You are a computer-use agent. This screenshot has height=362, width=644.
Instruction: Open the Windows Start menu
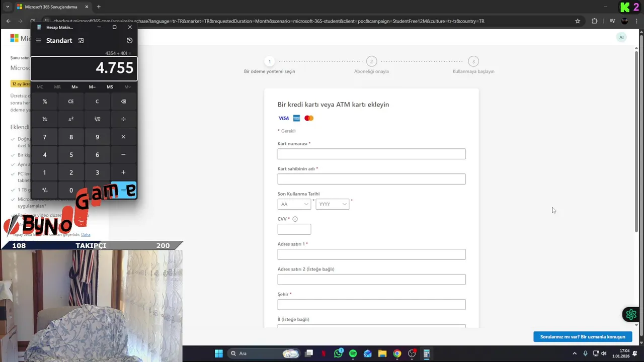[x=219, y=353]
